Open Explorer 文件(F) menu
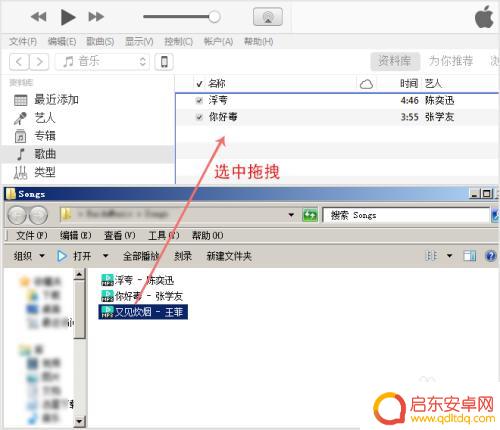The image size is (500, 430). pyautogui.click(x=32, y=236)
